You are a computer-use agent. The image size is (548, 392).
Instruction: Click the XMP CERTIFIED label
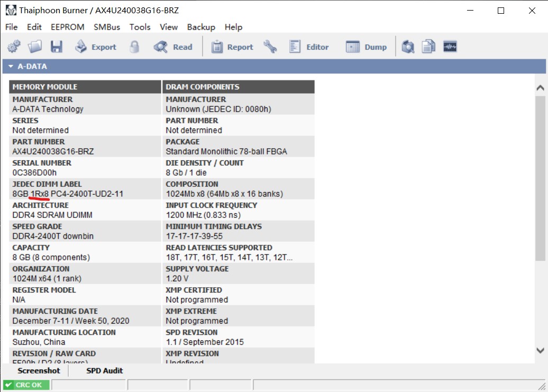click(194, 290)
